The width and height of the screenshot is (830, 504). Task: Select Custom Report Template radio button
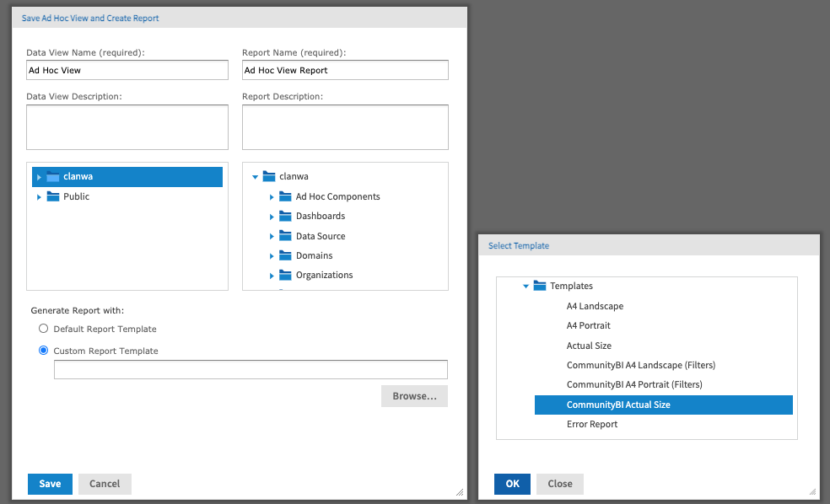point(43,350)
